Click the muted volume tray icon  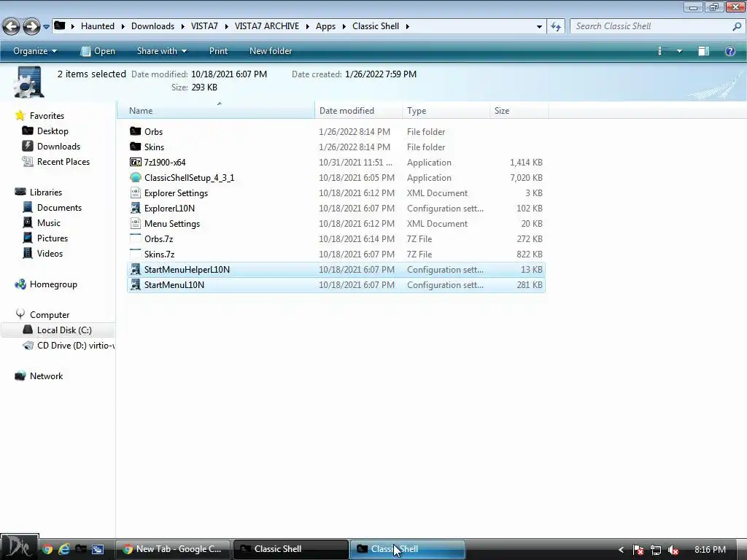673,550
